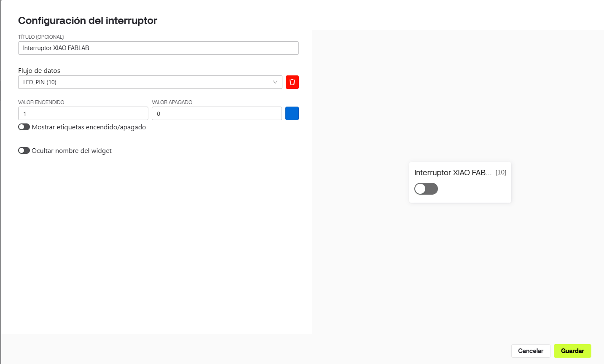The image size is (604, 364).
Task: Click the Valor Apagado input field
Action: [x=217, y=113]
